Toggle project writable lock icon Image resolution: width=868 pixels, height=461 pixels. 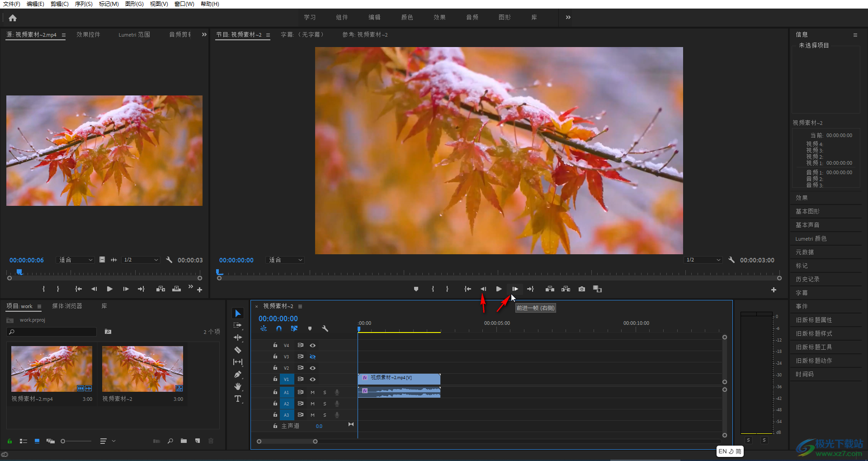coord(9,441)
